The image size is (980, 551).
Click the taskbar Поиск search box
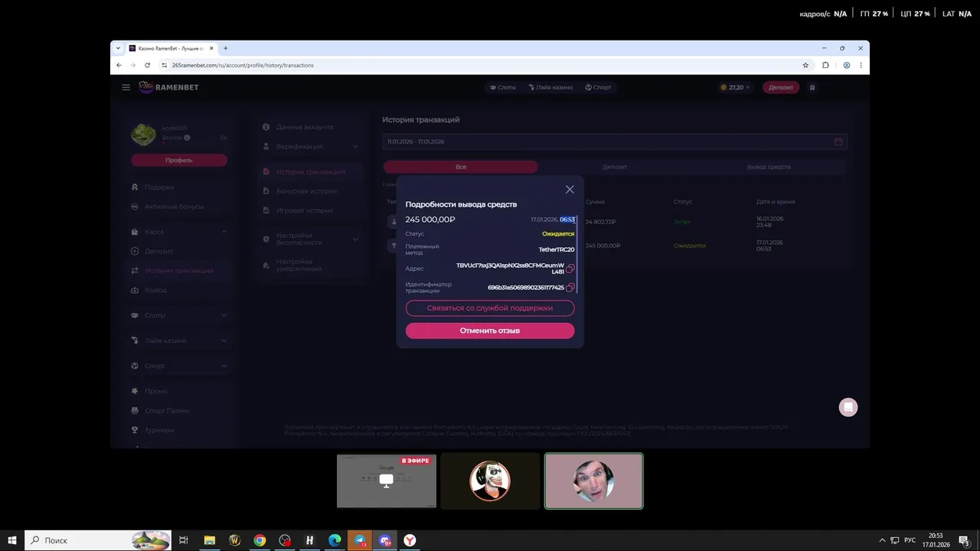[98, 540]
